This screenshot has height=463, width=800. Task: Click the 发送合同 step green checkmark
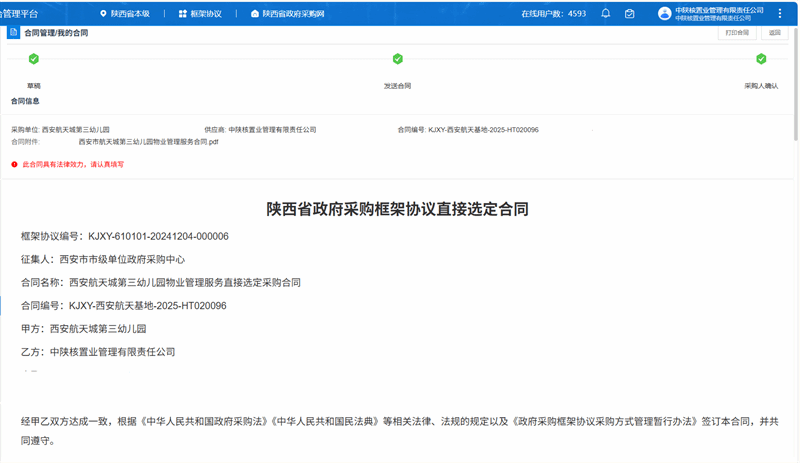tap(397, 59)
